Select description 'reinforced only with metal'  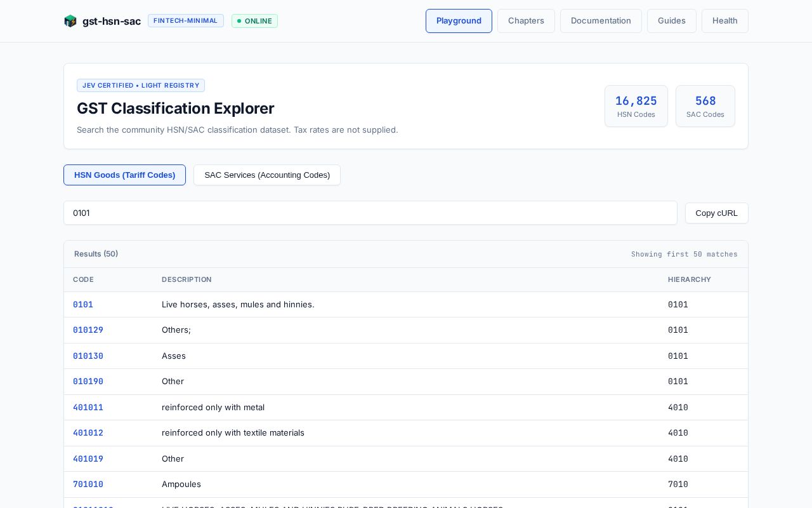pos(213,408)
